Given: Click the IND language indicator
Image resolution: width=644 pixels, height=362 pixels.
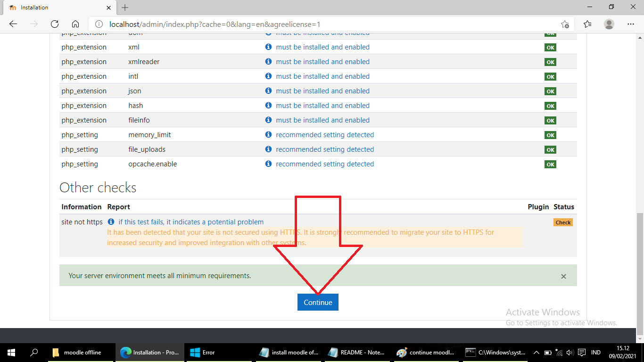Looking at the screenshot, I should pyautogui.click(x=595, y=352).
